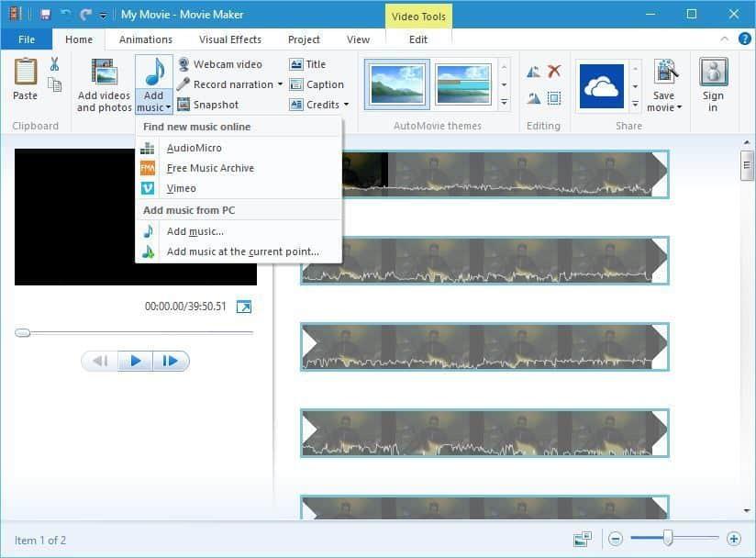This screenshot has width=756, height=558.
Task: Customize the quick access toolbar dropdown
Action: click(103, 16)
